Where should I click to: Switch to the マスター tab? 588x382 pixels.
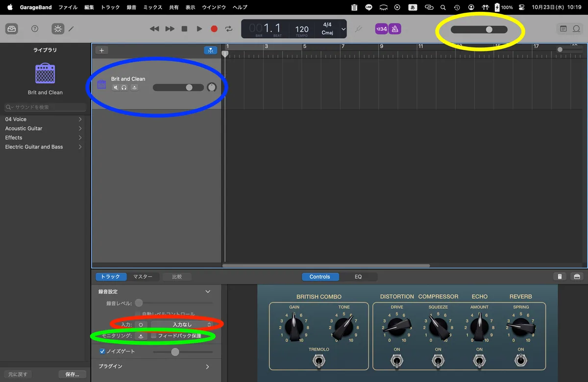[143, 277]
